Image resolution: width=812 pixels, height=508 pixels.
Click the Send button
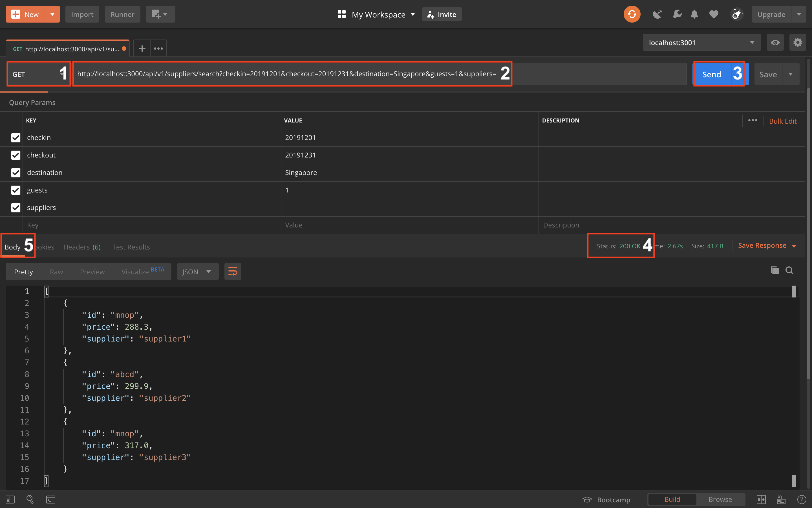coord(712,74)
